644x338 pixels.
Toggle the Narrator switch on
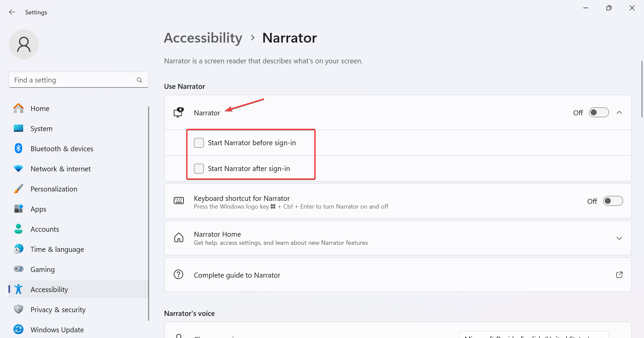point(599,113)
